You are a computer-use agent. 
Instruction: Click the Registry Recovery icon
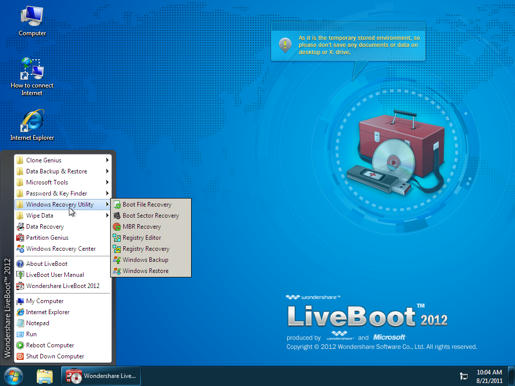117,249
